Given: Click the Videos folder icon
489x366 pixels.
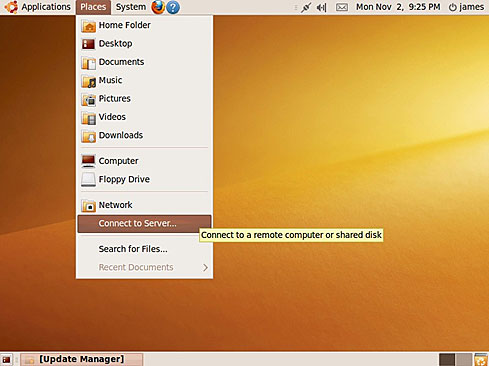Looking at the screenshot, I should click(88, 117).
